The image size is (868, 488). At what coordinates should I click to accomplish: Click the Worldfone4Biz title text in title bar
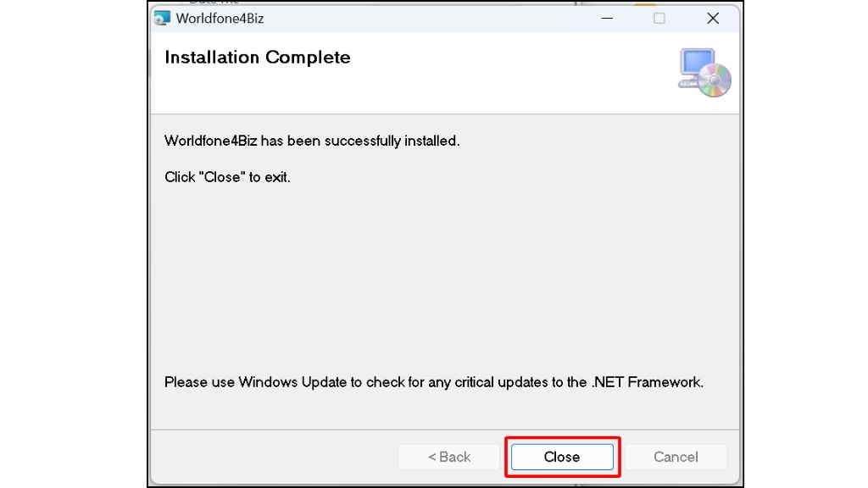pyautogui.click(x=220, y=19)
